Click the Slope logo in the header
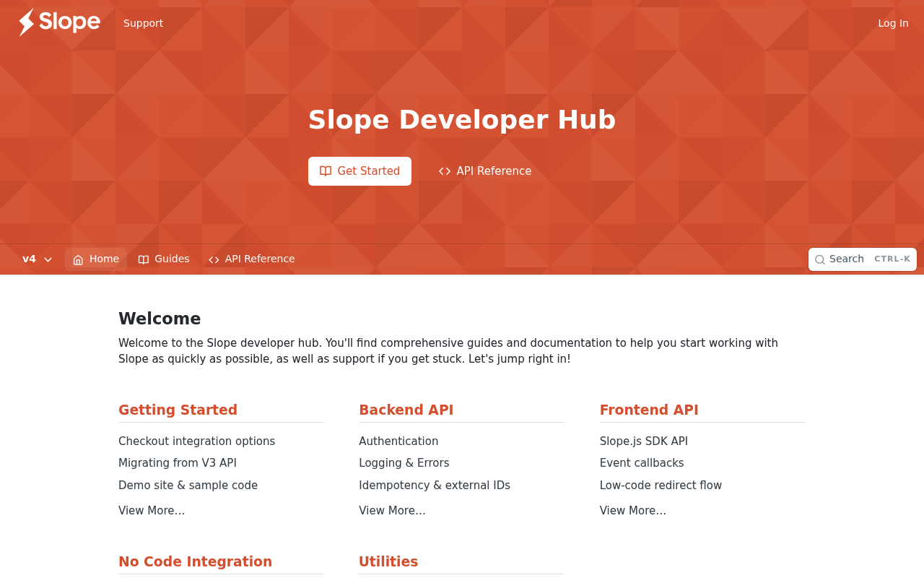Screen dimensions: 924x578 pos(59,22)
